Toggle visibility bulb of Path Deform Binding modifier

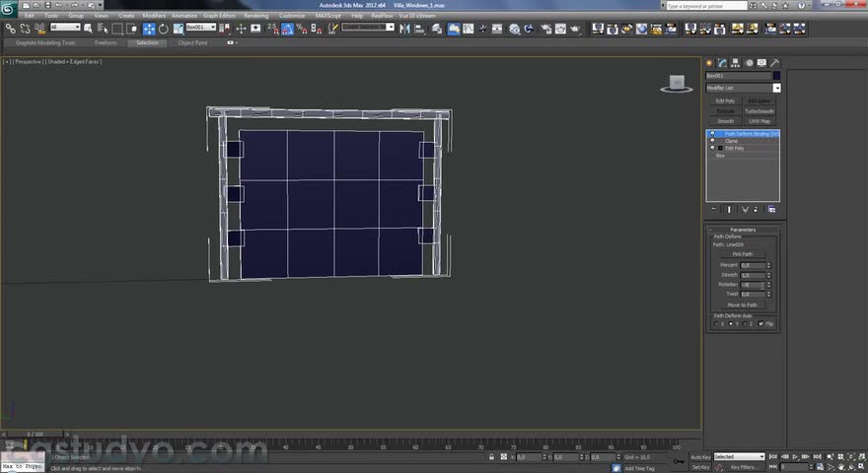[712, 133]
